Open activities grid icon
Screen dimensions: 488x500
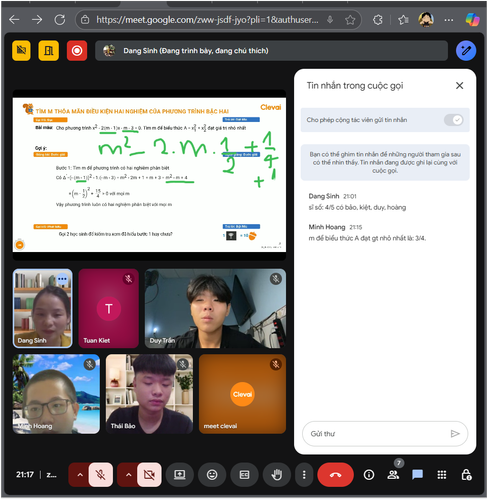click(442, 475)
